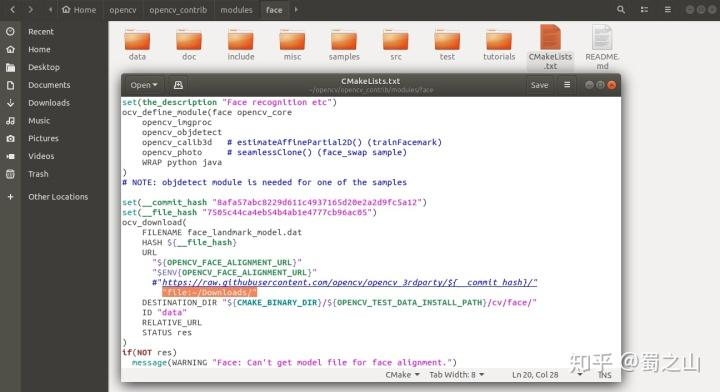Click the STATUS res line
The image size is (720, 392).
[167, 332]
